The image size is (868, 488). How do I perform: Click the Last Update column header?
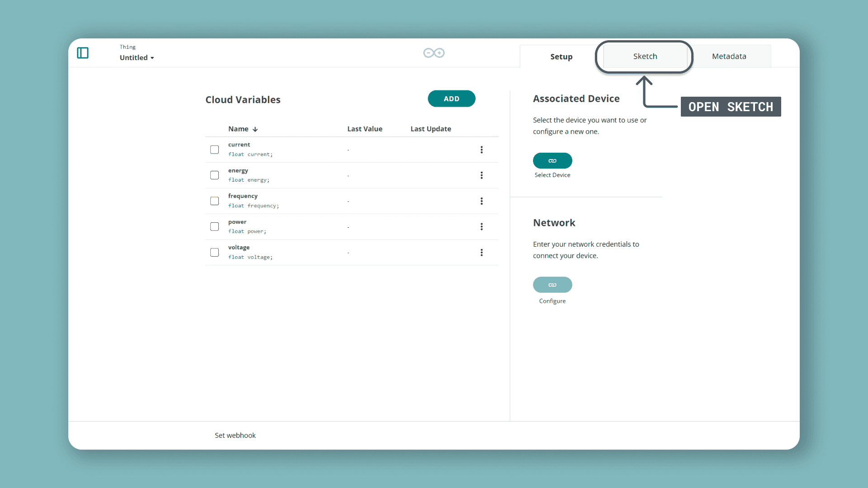[x=430, y=129]
